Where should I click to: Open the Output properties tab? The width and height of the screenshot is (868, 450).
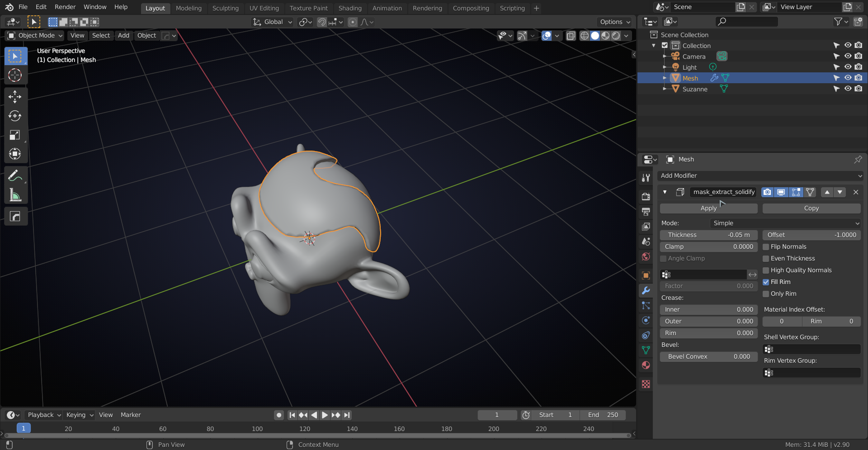pos(646,211)
